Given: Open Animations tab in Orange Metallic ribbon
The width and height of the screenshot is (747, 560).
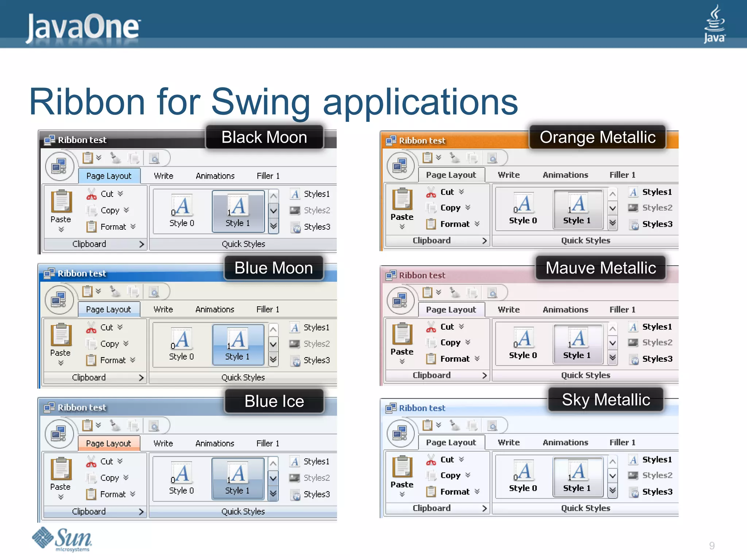Looking at the screenshot, I should (565, 175).
